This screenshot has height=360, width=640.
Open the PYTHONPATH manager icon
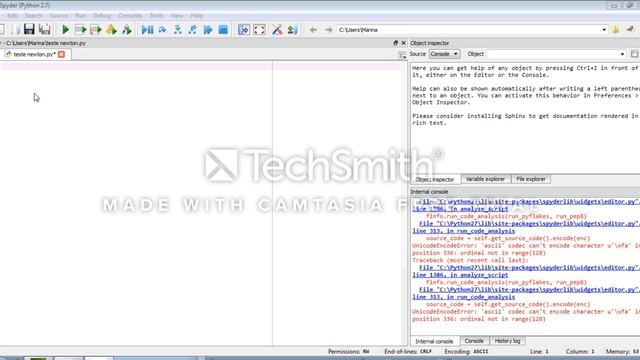pyautogui.click(x=292, y=29)
